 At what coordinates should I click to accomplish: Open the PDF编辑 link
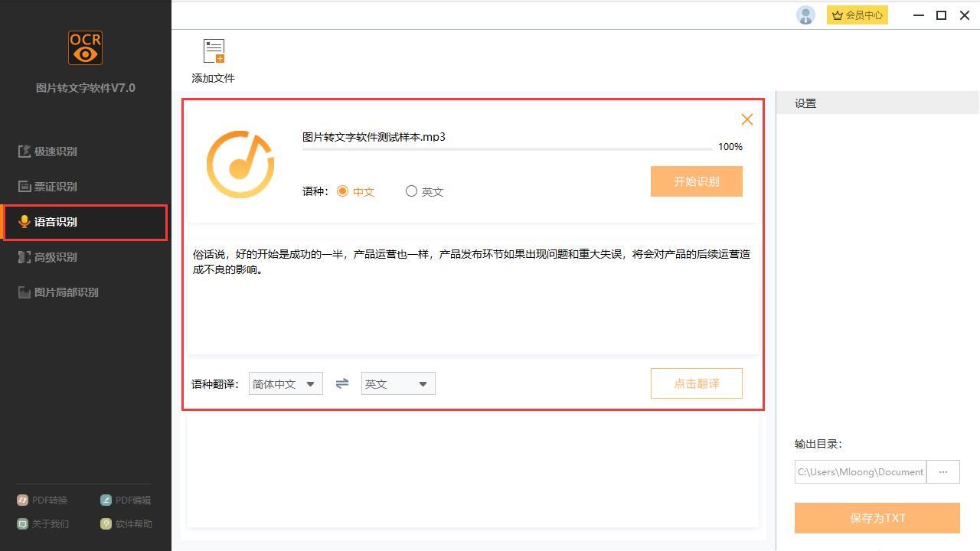(126, 500)
